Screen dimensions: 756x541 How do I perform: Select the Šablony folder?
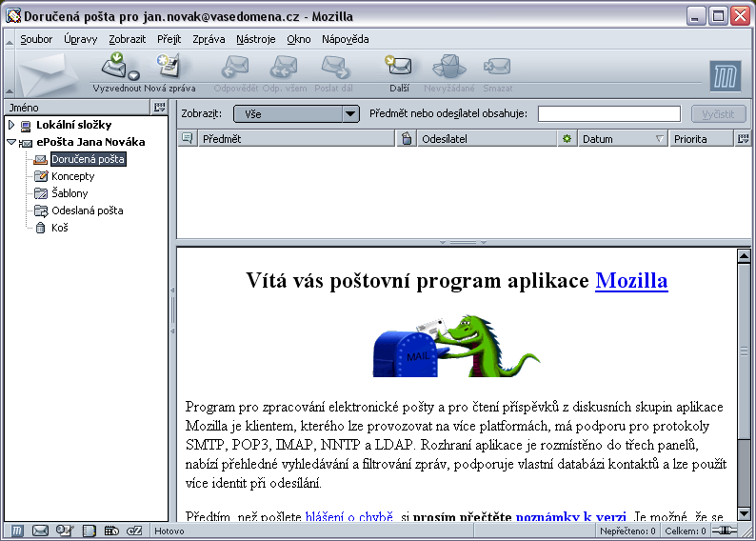(x=70, y=193)
